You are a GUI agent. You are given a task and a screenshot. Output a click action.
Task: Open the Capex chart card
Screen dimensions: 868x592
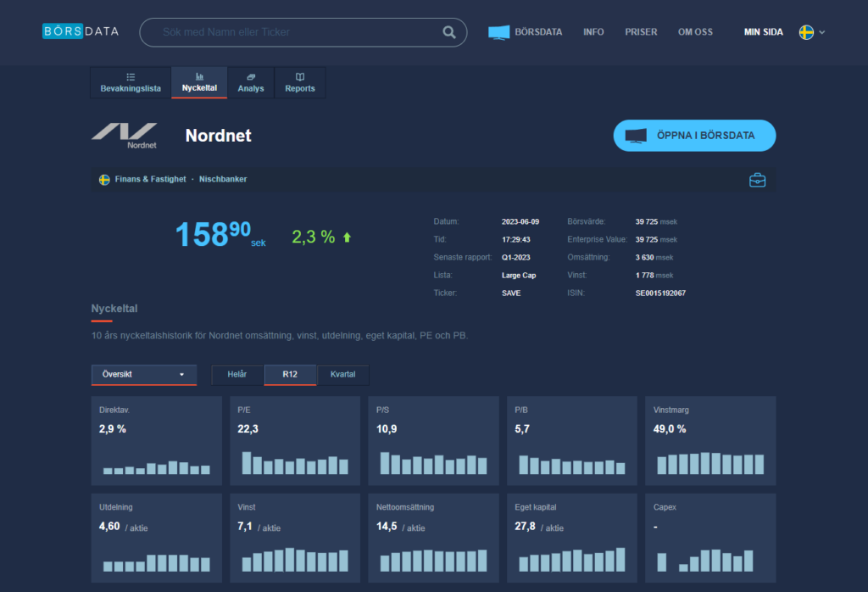[711, 538]
